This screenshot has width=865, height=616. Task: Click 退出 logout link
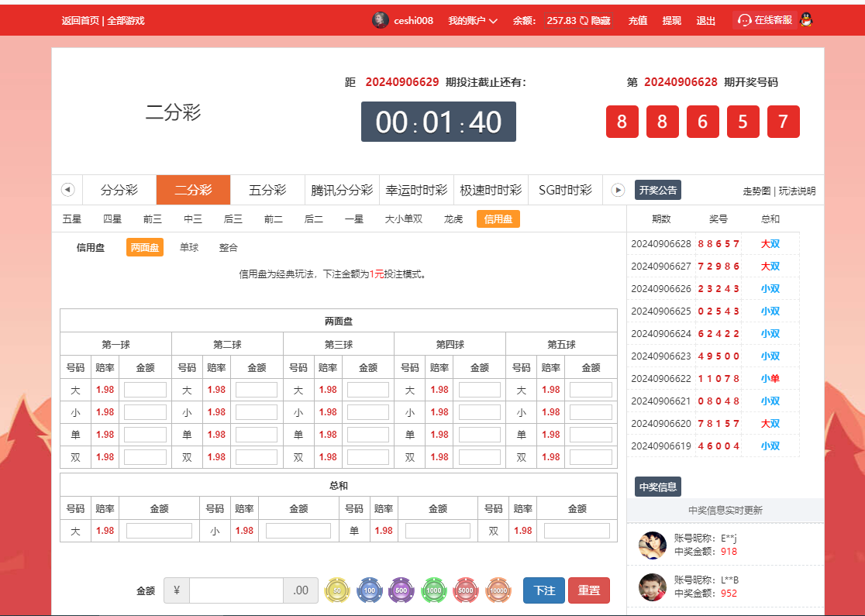706,20
